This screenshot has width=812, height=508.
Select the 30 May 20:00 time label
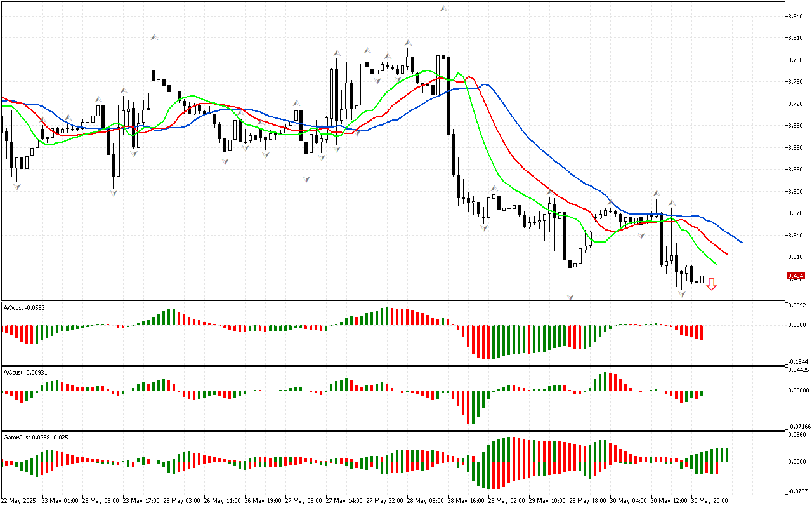[709, 500]
